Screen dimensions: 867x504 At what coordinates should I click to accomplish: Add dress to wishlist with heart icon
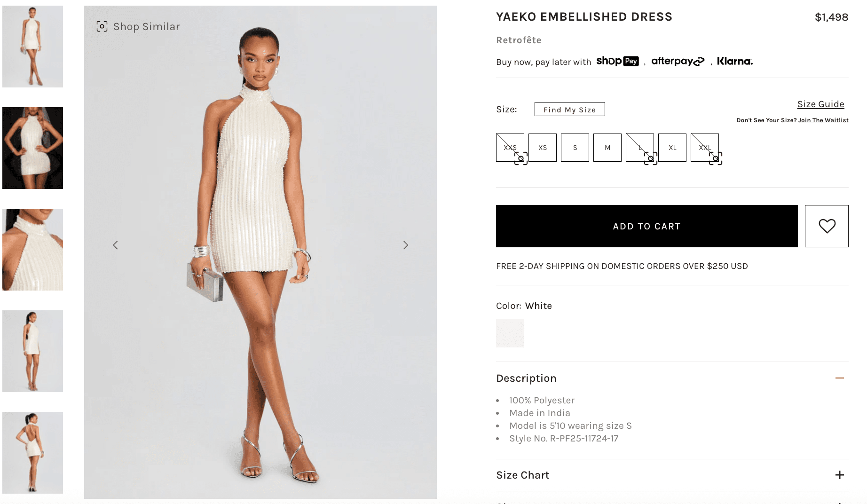[827, 226]
